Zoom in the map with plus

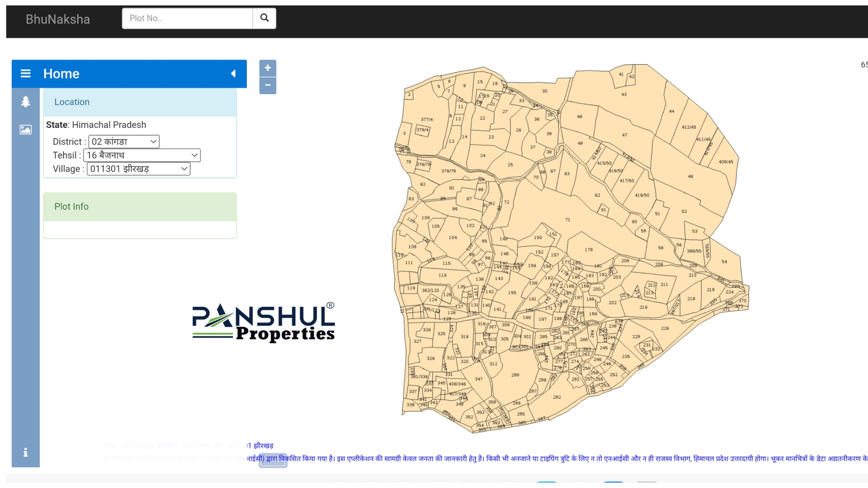268,68
